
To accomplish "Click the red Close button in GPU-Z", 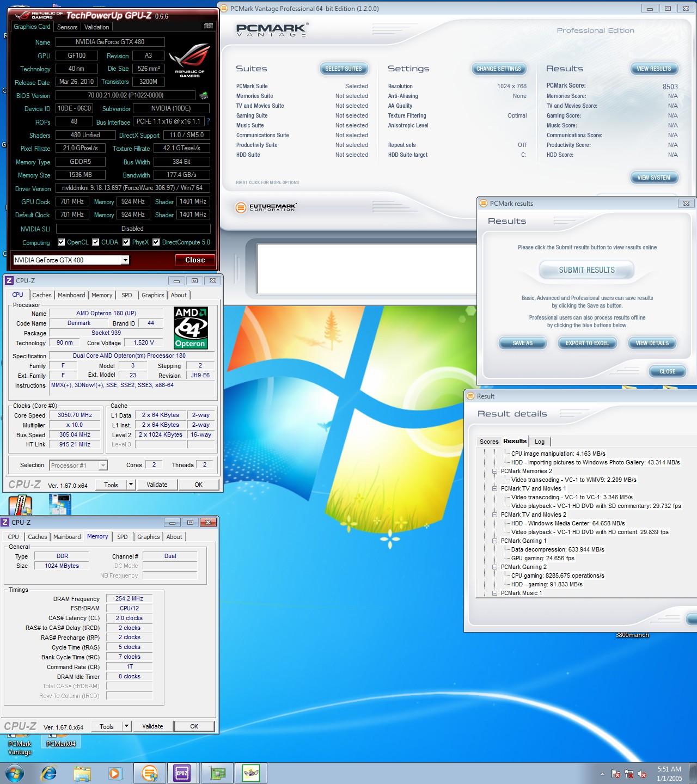I will pos(195,260).
